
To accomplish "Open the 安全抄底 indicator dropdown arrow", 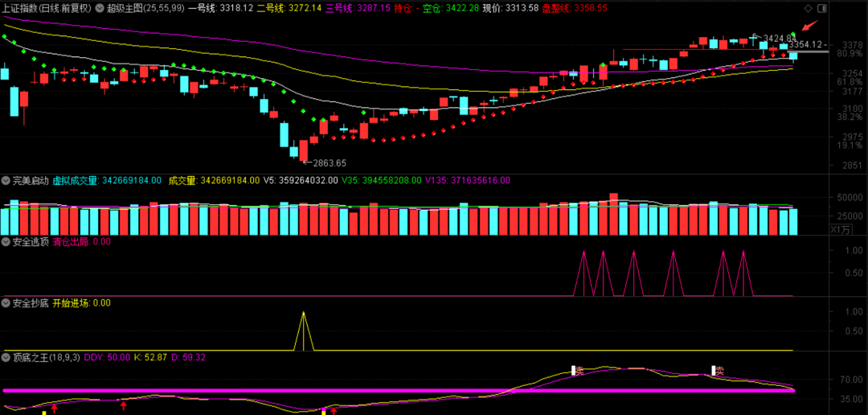I will click(x=6, y=303).
